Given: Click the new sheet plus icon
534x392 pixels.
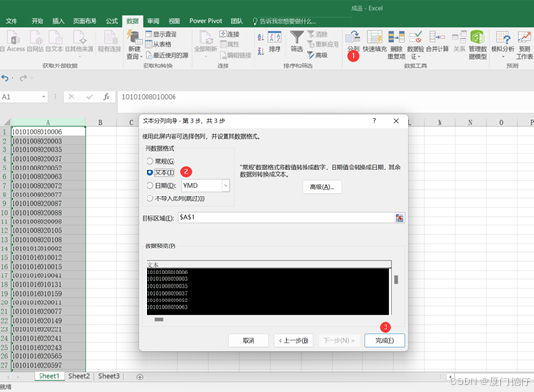Looking at the screenshot, I should click(140, 377).
